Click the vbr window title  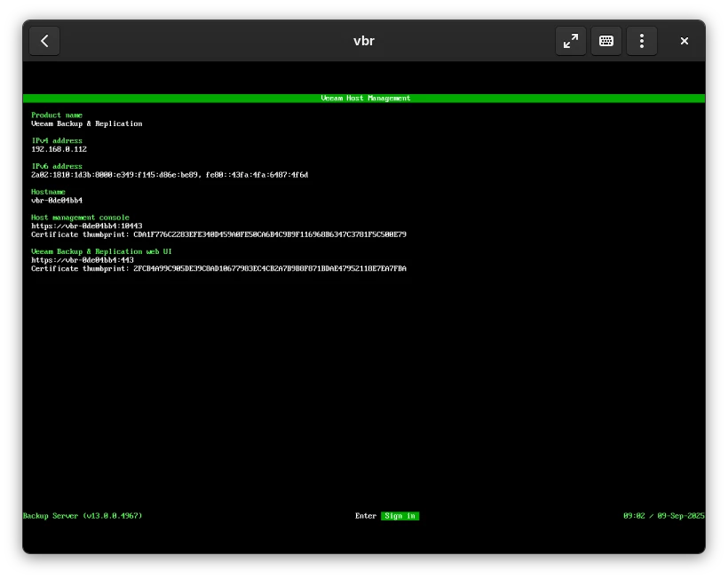point(363,41)
